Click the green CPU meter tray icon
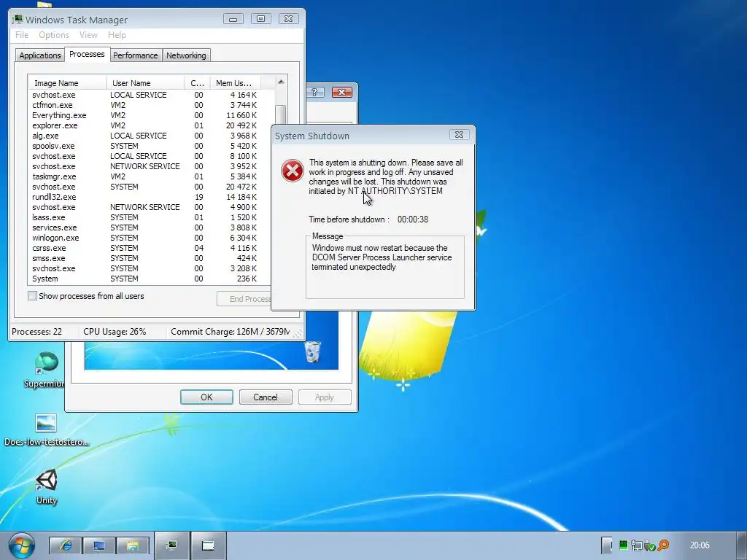The image size is (747, 560). click(623, 545)
